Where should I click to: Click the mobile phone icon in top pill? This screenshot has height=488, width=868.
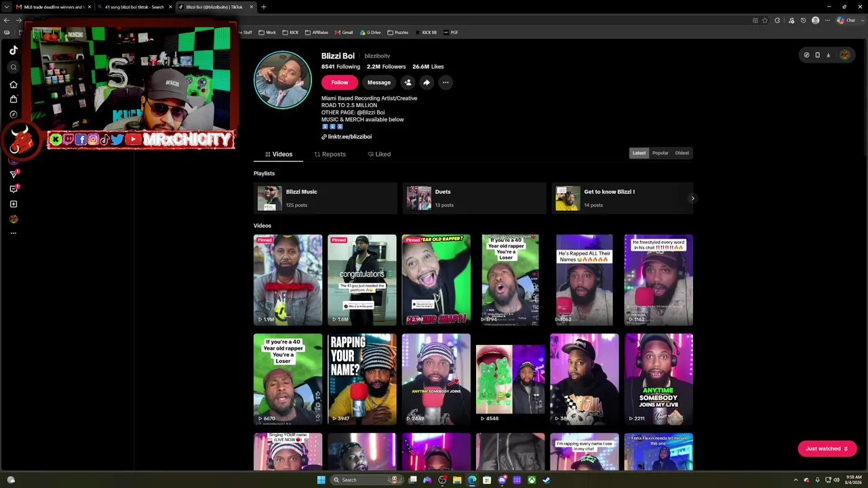coord(817,55)
